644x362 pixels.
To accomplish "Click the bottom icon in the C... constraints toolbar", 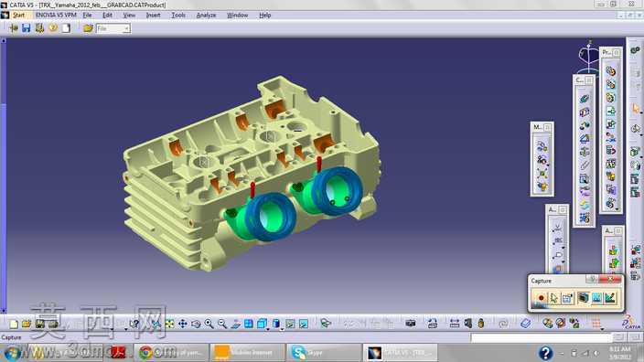I will coord(584,218).
